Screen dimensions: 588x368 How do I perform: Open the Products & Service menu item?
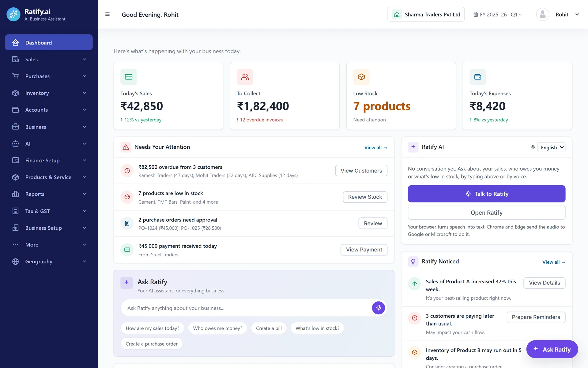coord(49,177)
